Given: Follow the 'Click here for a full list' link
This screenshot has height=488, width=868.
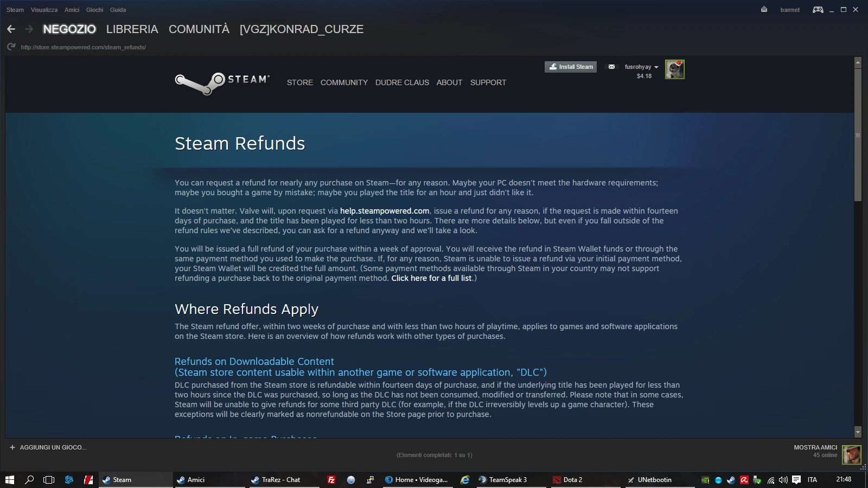Looking at the screenshot, I should click(x=431, y=278).
